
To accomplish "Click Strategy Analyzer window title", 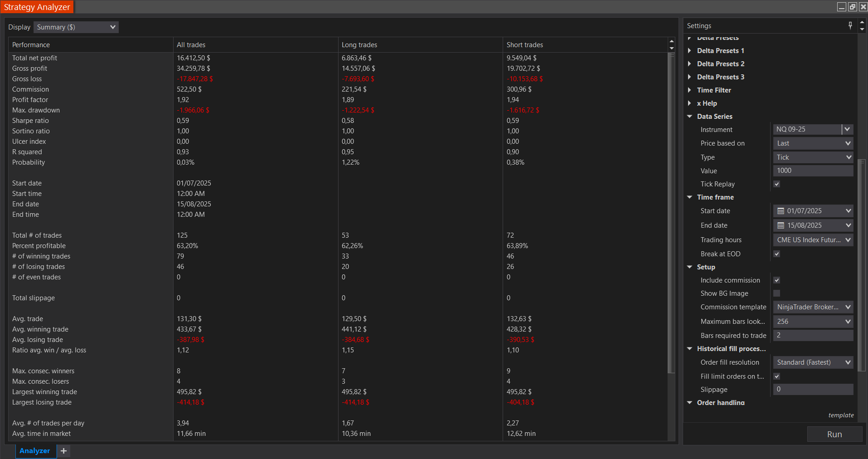I will (x=37, y=7).
